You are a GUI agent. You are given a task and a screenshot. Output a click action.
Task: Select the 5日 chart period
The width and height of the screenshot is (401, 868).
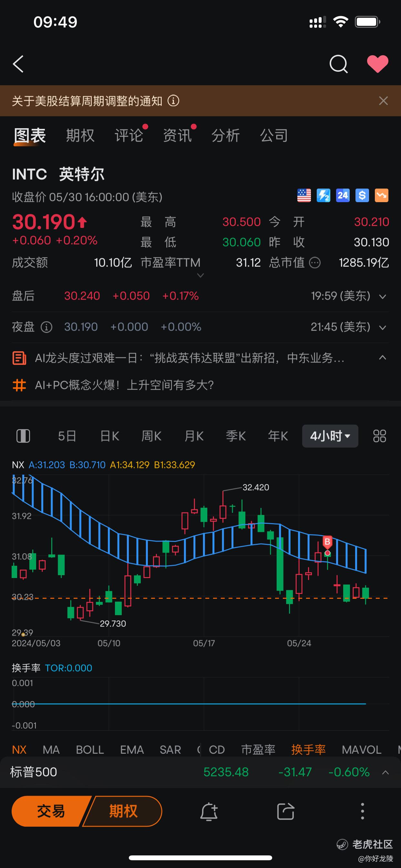point(67,436)
